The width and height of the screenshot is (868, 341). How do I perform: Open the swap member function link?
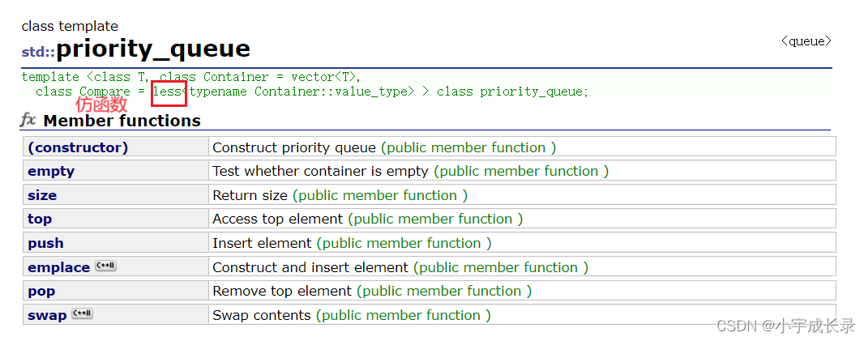tap(47, 316)
